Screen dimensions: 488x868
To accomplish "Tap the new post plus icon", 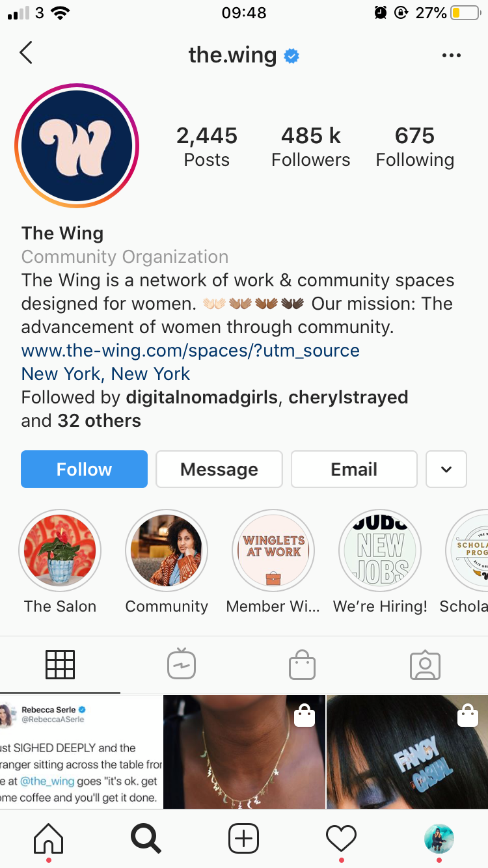I will pyautogui.click(x=244, y=838).
